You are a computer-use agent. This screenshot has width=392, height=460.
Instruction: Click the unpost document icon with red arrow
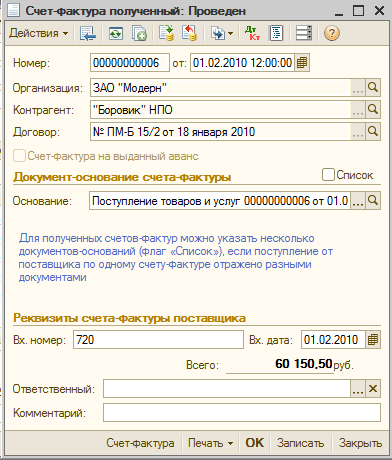pyautogui.click(x=189, y=33)
